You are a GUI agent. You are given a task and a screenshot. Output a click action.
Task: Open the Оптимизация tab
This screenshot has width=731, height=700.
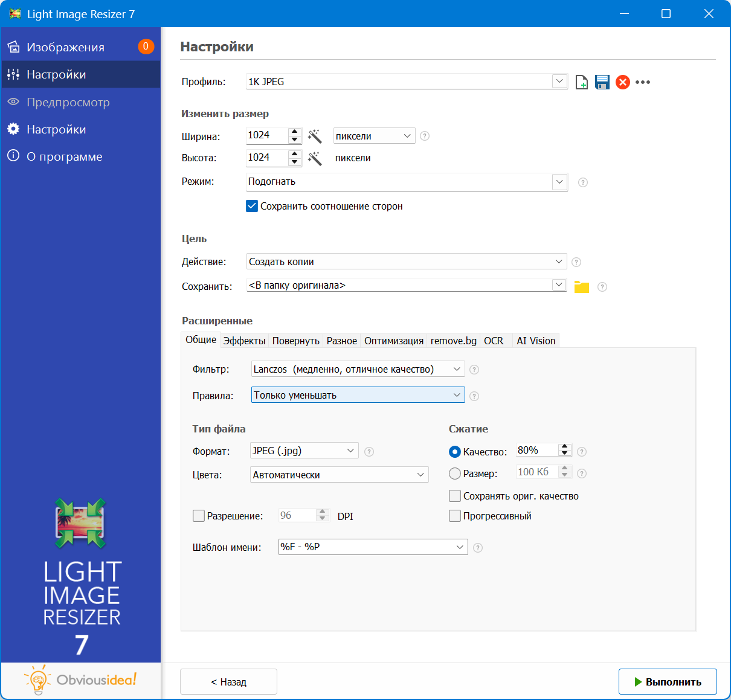(393, 341)
